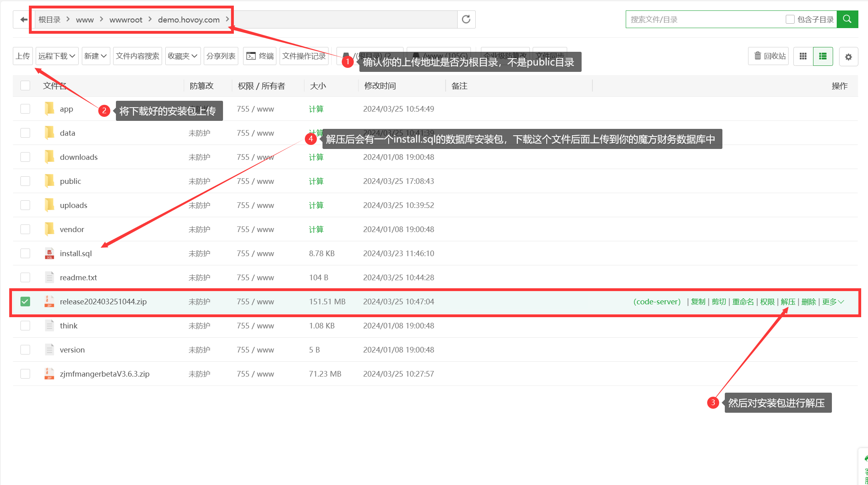The width and height of the screenshot is (868, 485).
Task: Click 计算 size for uploads folder
Action: [x=316, y=205]
